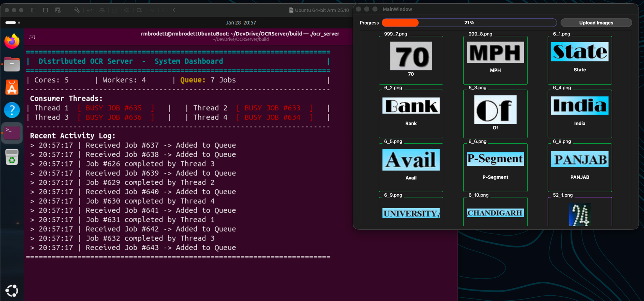This screenshot has width=644, height=301.
Task: Click the Ubuntu Activities workspace indicator
Action: [13, 23]
